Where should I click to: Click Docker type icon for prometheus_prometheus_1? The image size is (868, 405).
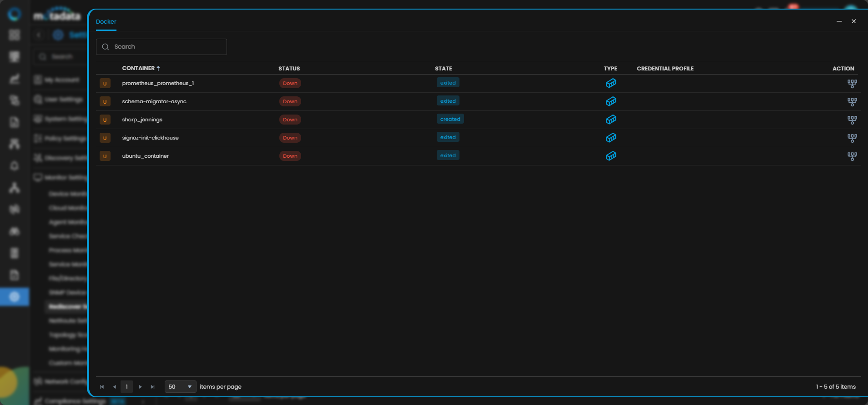click(611, 83)
